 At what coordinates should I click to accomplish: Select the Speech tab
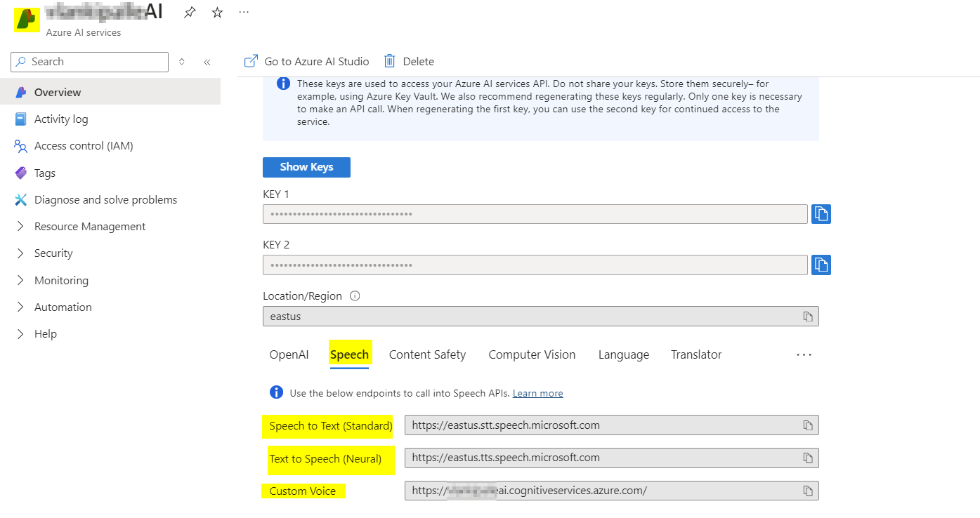(349, 355)
